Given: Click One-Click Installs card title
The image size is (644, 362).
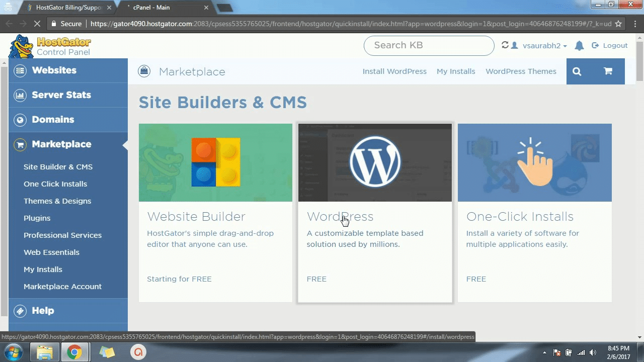Looking at the screenshot, I should click(x=520, y=217).
